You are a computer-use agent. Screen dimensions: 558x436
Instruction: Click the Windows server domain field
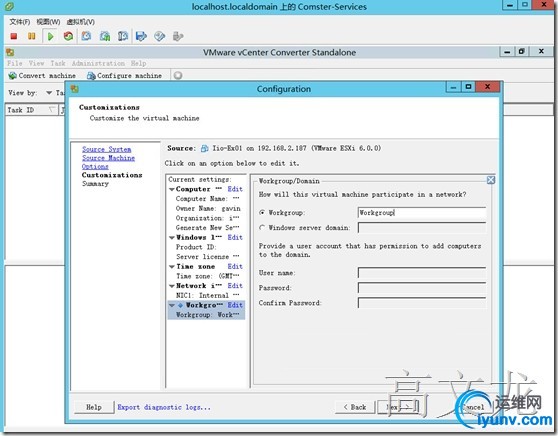point(422,227)
